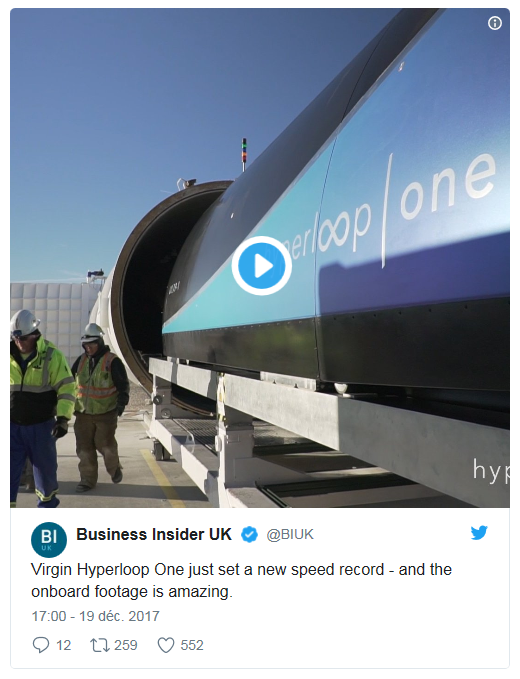
Task: Open the tweet timestamp 17:00 - 19 déc. 2017
Action: click(95, 616)
